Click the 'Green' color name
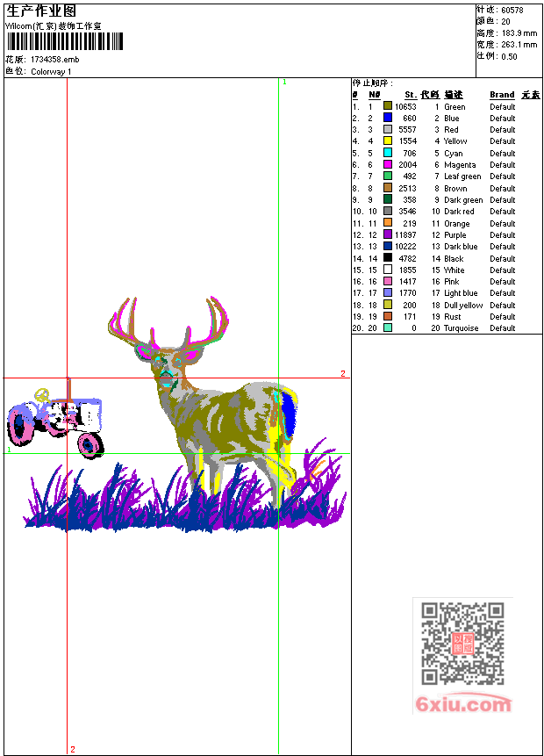Image resolution: width=544 pixels, height=756 pixels. coord(455,106)
